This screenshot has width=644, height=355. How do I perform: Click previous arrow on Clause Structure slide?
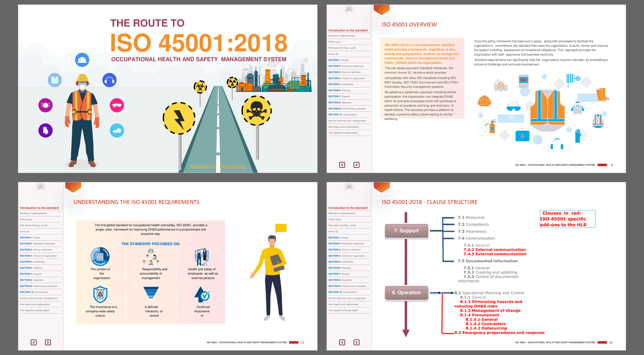(x=342, y=342)
